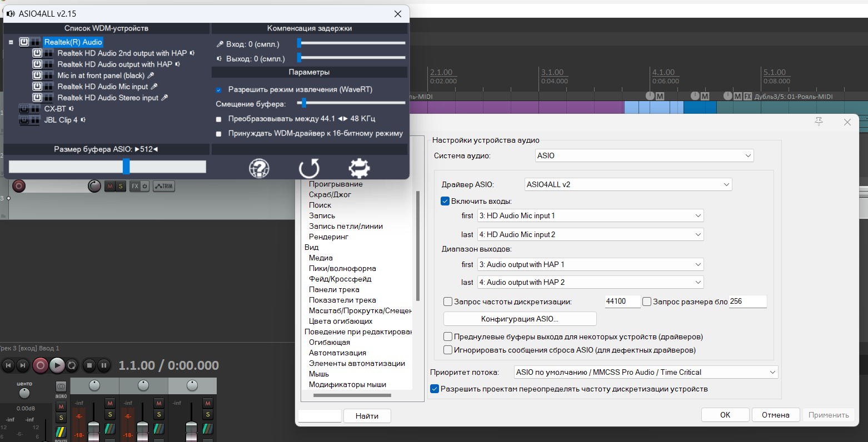Open master channel FX stripes icon

(x=61, y=431)
